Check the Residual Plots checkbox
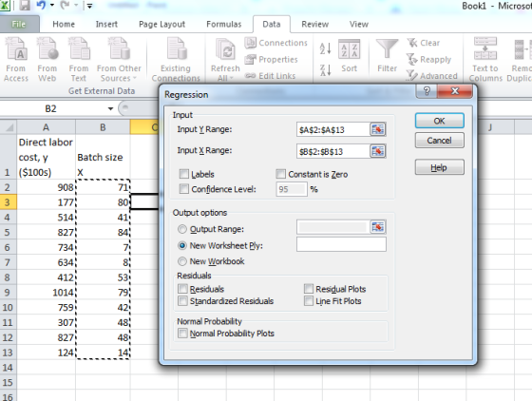 (x=309, y=289)
